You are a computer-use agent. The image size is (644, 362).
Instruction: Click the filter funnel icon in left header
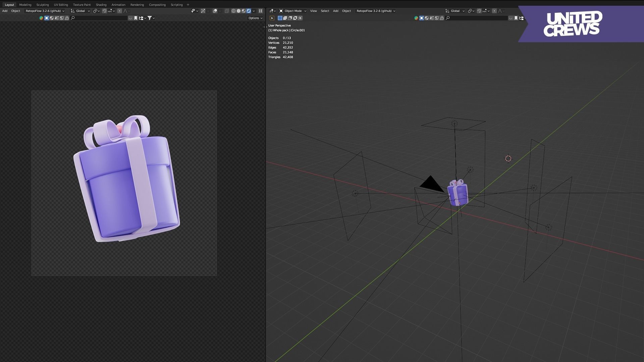pos(150,18)
